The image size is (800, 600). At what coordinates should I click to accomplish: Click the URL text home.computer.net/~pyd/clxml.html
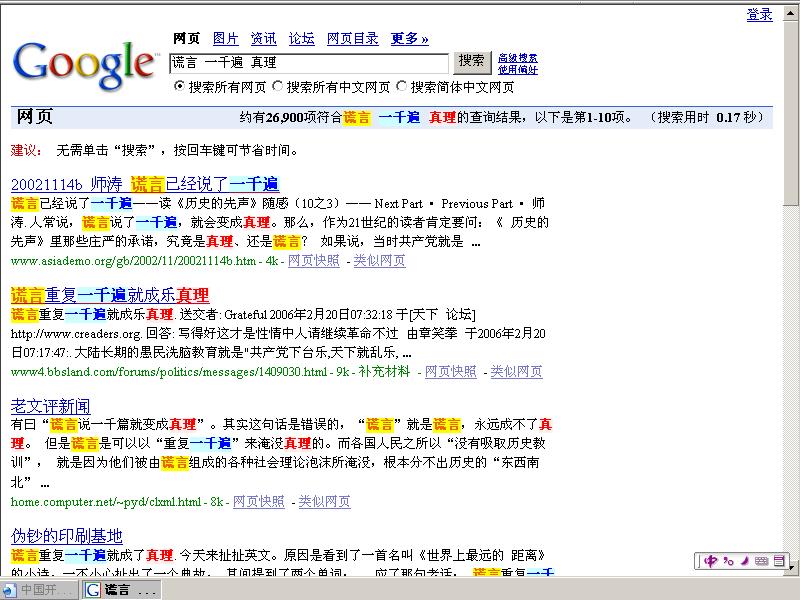[x=106, y=502]
